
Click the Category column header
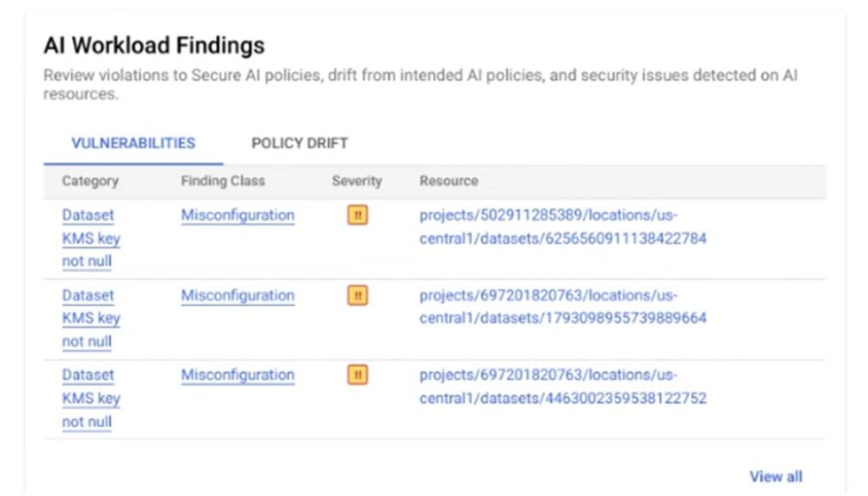pos(90,181)
